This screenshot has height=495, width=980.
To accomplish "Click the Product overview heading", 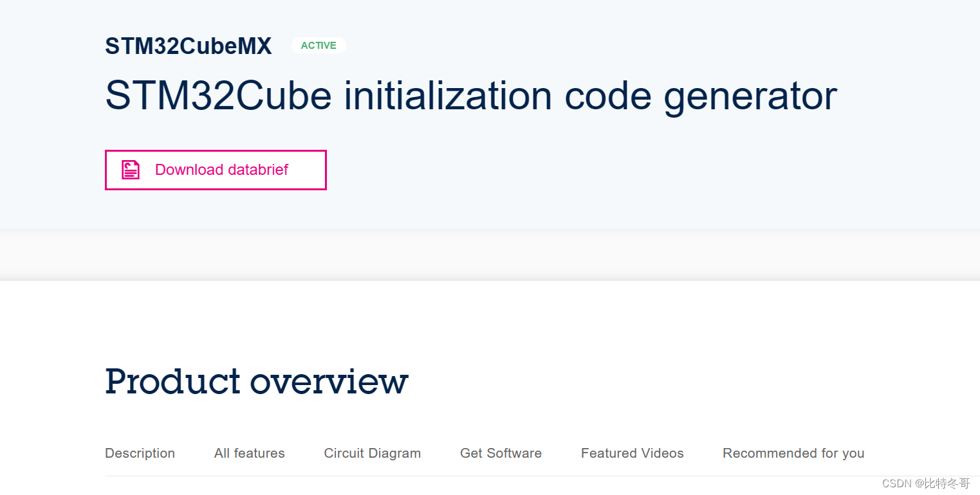I will (x=257, y=381).
